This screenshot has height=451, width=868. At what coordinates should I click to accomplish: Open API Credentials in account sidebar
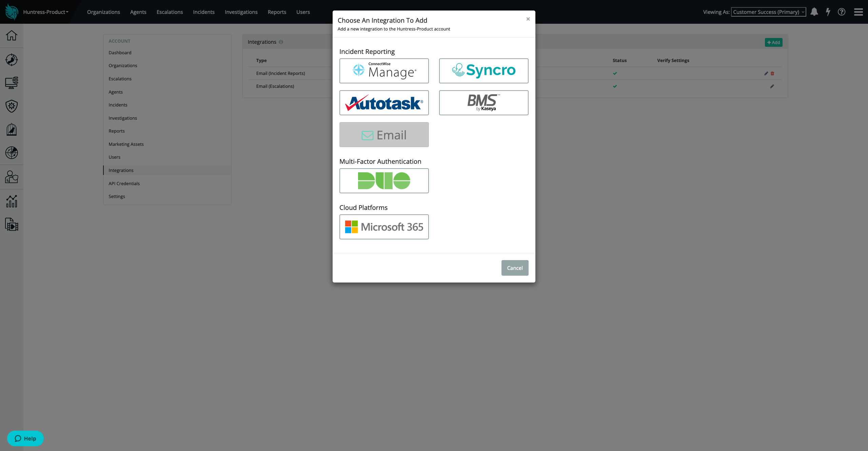[124, 183]
